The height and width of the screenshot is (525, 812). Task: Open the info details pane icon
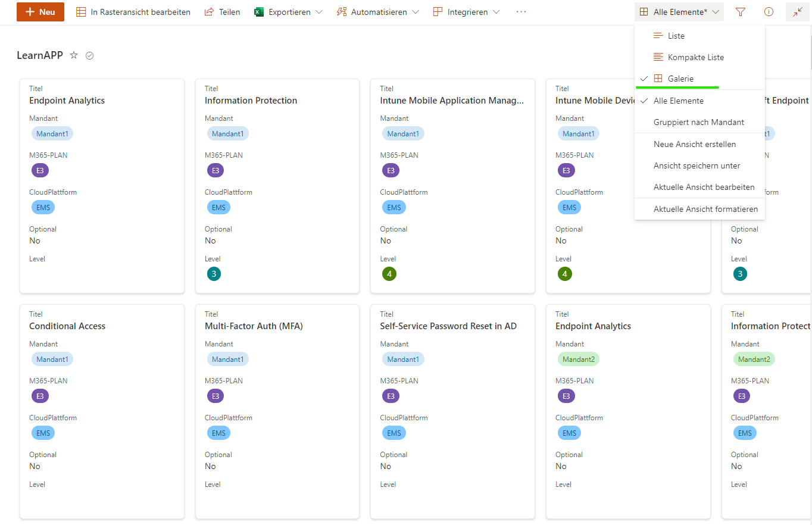769,12
